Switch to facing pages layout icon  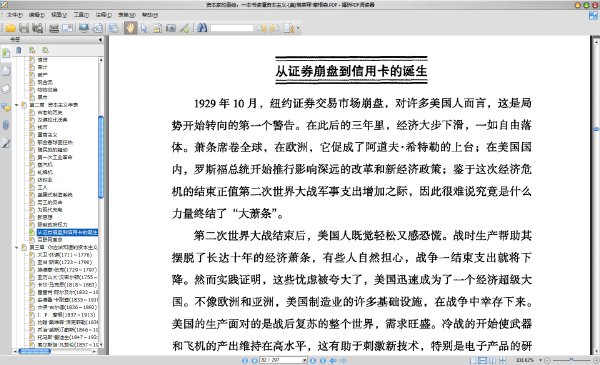point(492,360)
